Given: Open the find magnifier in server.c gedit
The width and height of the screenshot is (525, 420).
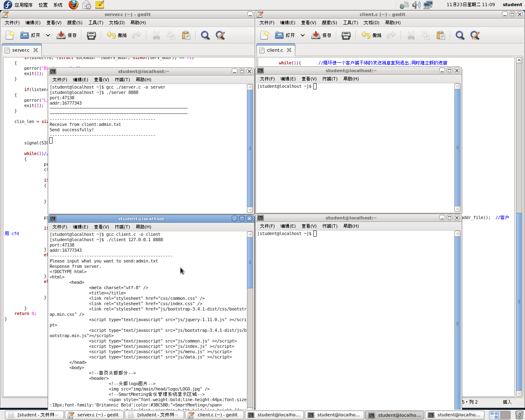Looking at the screenshot, I should pos(205,35).
